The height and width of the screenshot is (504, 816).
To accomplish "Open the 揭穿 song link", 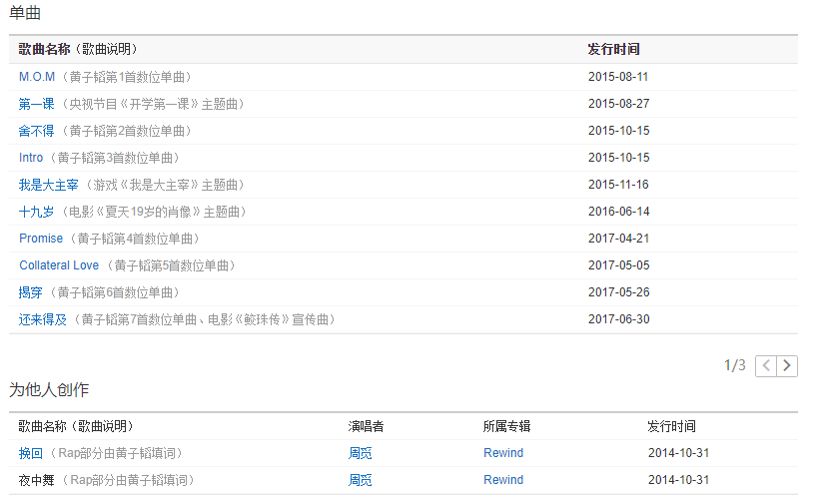I will click(31, 292).
